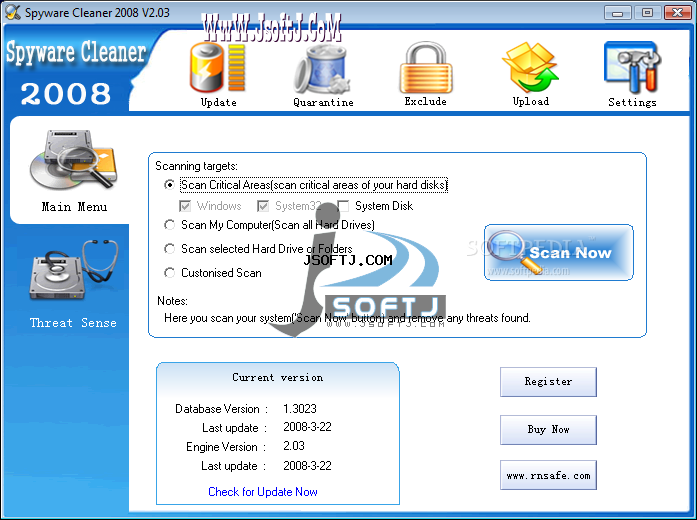Viewport: 697px width, 520px height.
Task: Open the Update battery icon
Action: (218, 67)
